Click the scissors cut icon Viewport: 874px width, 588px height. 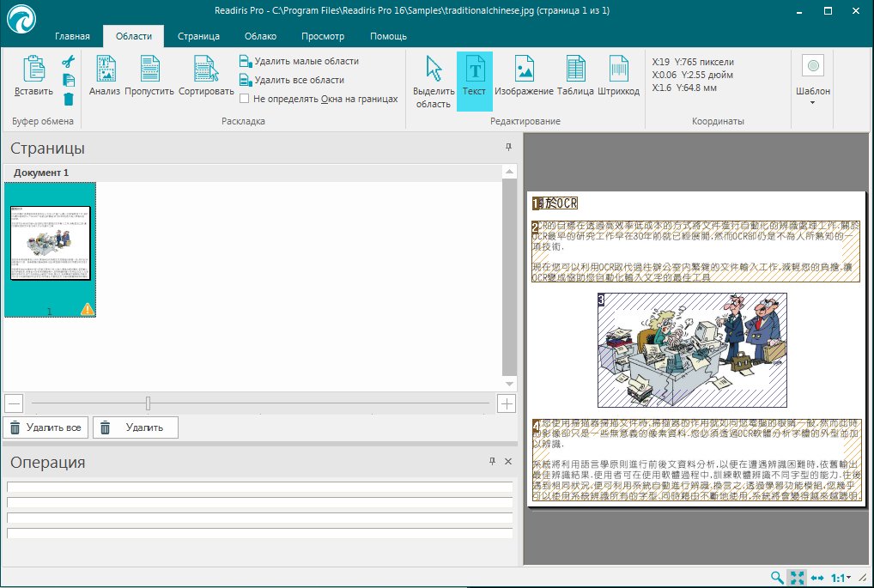pyautogui.click(x=69, y=61)
